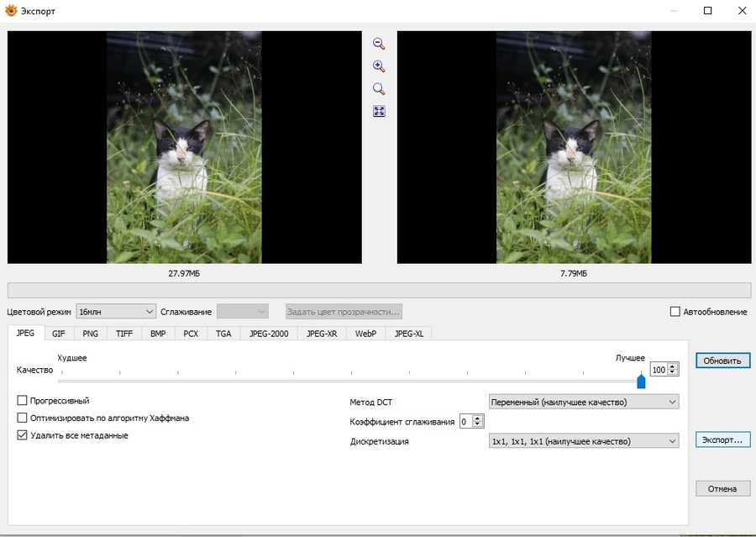Screen dimensions: 756x537
Task: Click the zoom out magnifier icon
Action: point(379,44)
